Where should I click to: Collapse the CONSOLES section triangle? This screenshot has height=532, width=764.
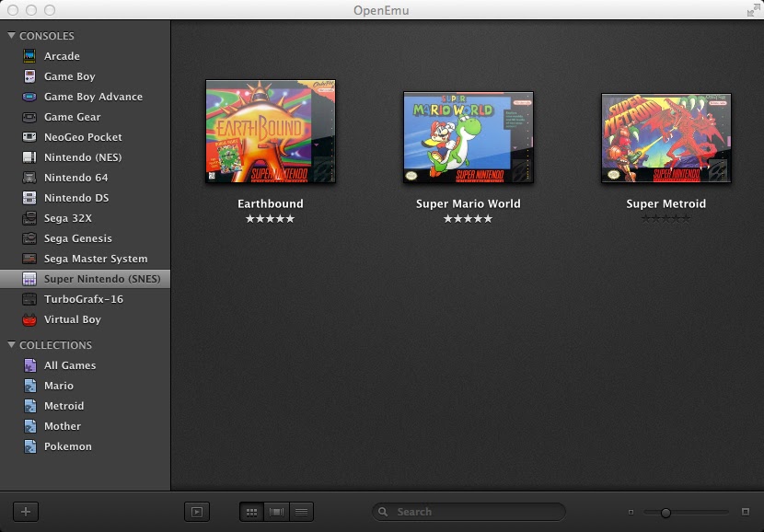[x=11, y=35]
